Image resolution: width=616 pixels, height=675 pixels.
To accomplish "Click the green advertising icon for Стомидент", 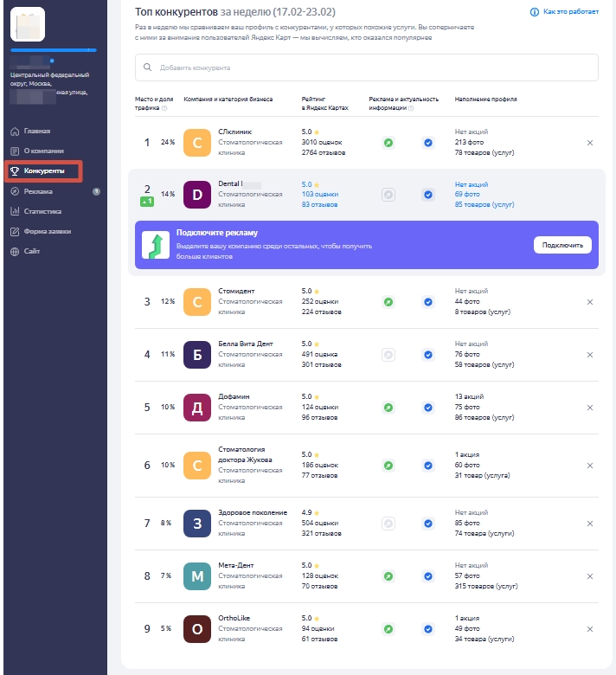I will tap(388, 302).
